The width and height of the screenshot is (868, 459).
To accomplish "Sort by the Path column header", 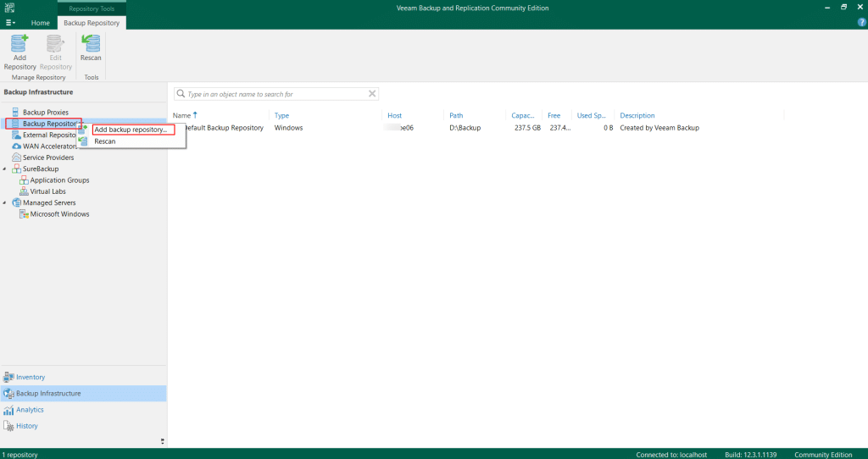I will tap(456, 115).
